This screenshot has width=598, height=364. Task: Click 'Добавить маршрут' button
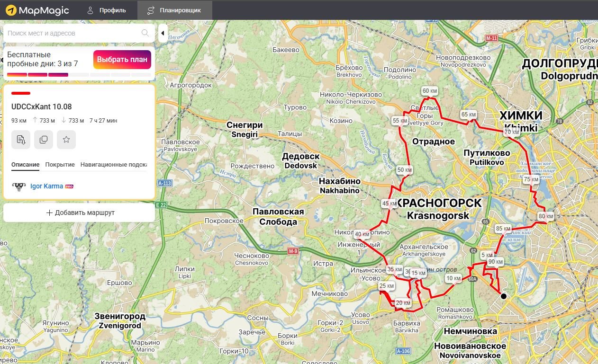(79, 213)
